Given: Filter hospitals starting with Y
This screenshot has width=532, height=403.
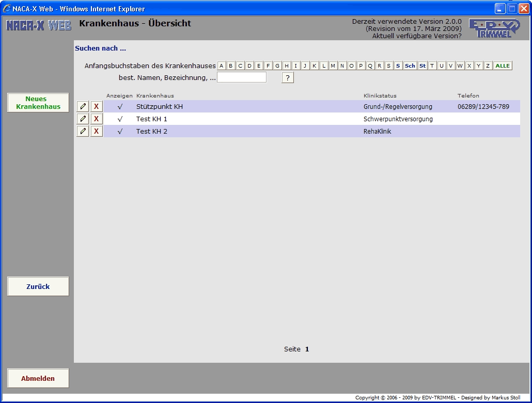Looking at the screenshot, I should (x=478, y=66).
